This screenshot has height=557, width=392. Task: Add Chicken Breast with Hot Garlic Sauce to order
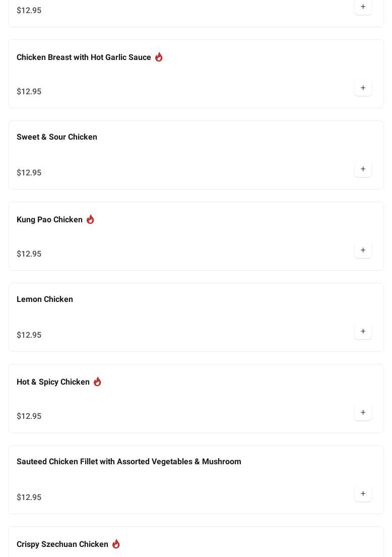pyautogui.click(x=363, y=88)
